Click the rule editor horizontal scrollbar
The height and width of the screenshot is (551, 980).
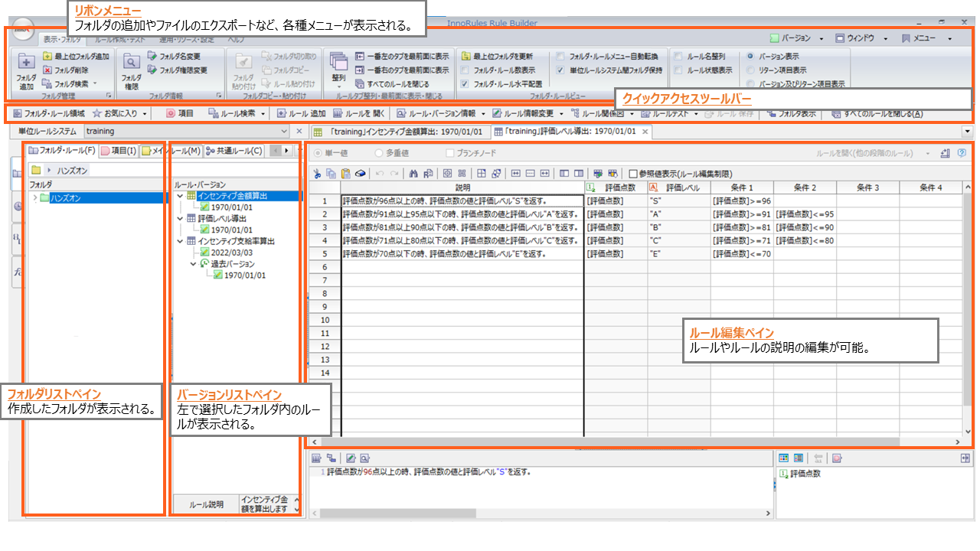(x=612, y=442)
